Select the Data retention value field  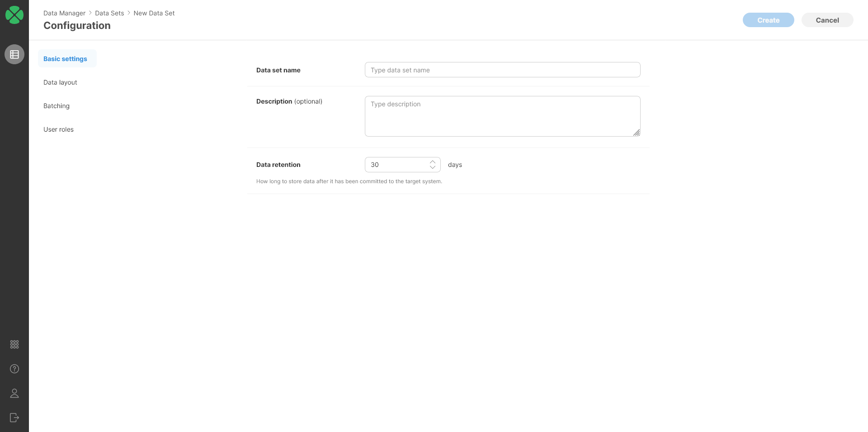click(398, 164)
